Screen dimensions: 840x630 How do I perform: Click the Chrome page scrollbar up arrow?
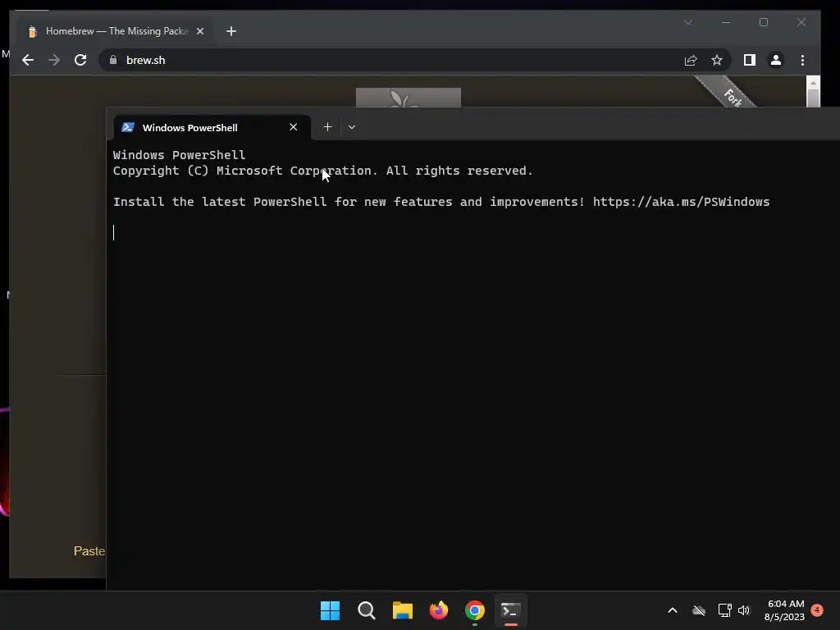pos(813,83)
